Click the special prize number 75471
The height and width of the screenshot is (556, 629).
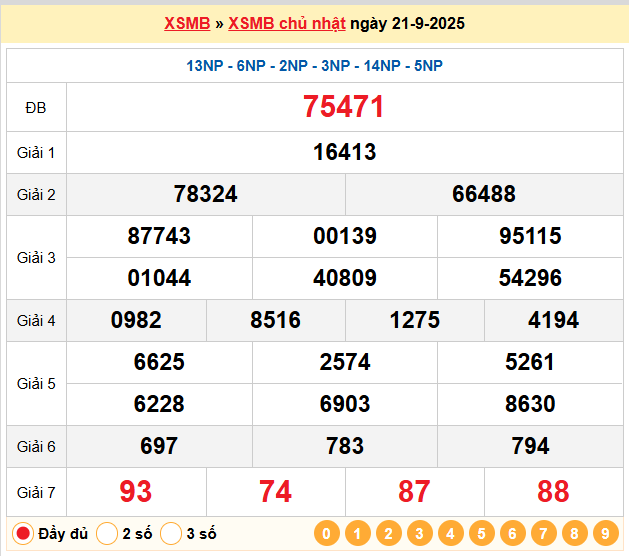(x=344, y=107)
